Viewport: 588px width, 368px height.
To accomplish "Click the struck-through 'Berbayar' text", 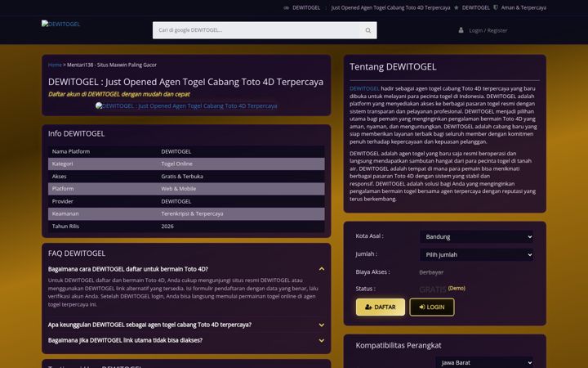I will pyautogui.click(x=431, y=272).
